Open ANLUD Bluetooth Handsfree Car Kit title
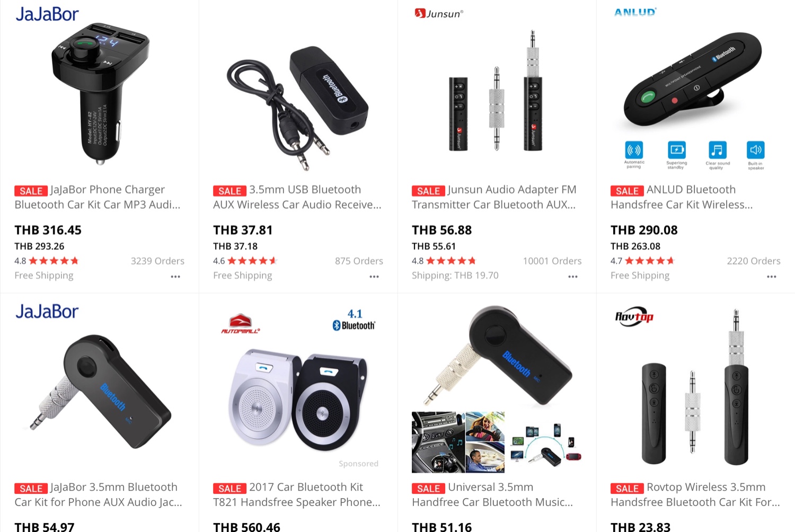This screenshot has height=532, width=795. click(x=682, y=197)
